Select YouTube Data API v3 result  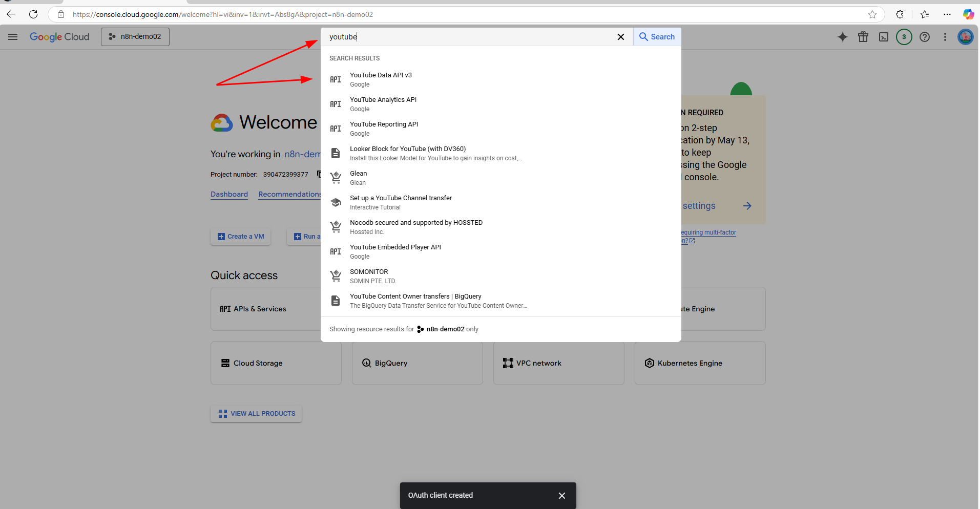501,79
